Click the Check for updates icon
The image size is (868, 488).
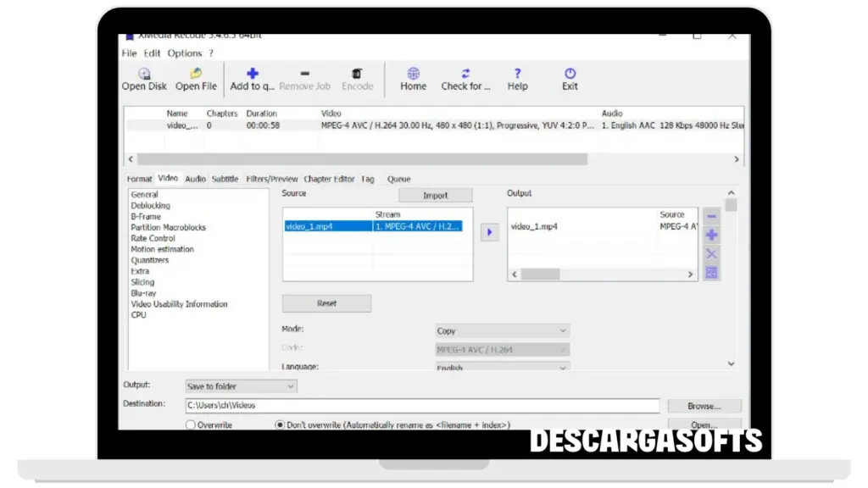pyautogui.click(x=465, y=74)
